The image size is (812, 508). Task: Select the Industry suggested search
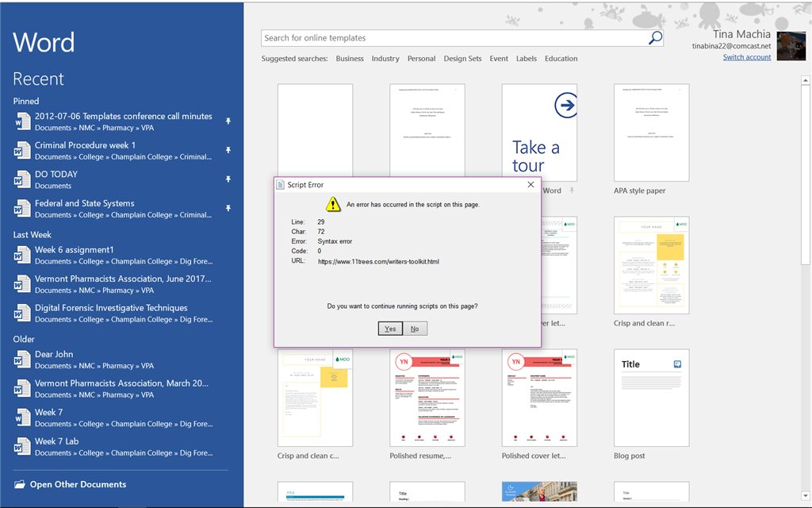point(385,59)
